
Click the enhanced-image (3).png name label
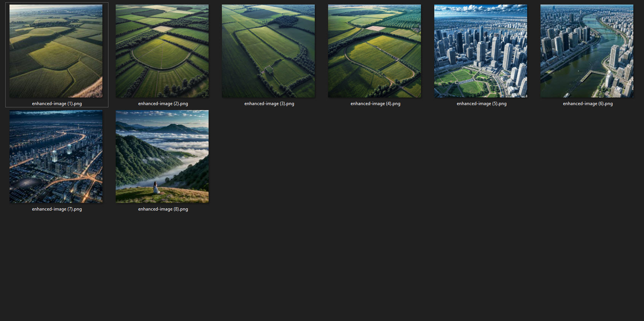pyautogui.click(x=269, y=104)
